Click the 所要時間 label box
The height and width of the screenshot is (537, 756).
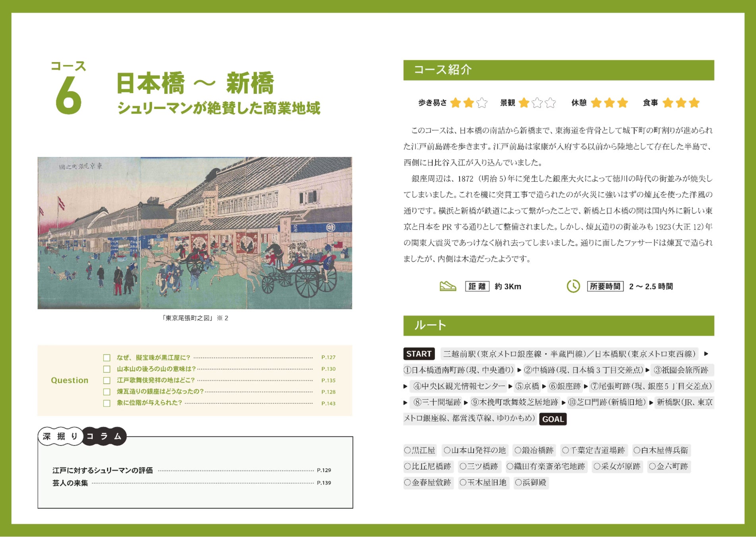[605, 286]
